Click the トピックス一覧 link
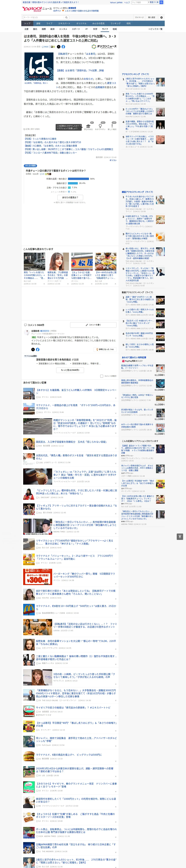 point(155,29)
